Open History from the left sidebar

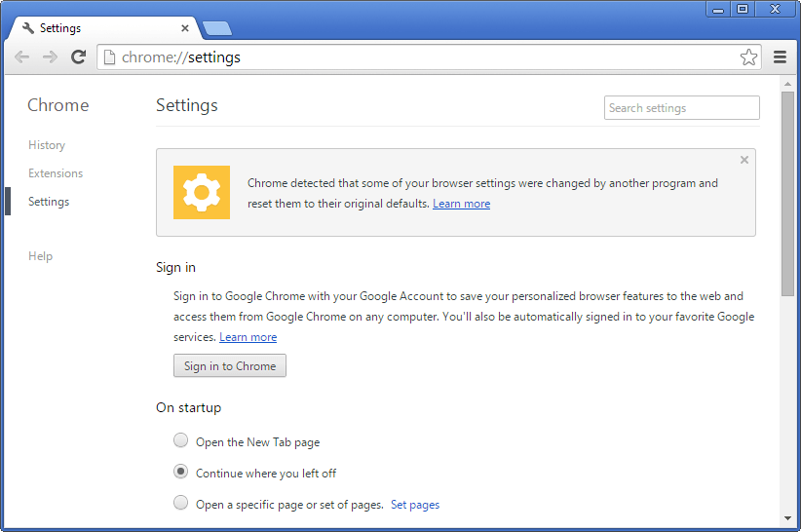(47, 145)
